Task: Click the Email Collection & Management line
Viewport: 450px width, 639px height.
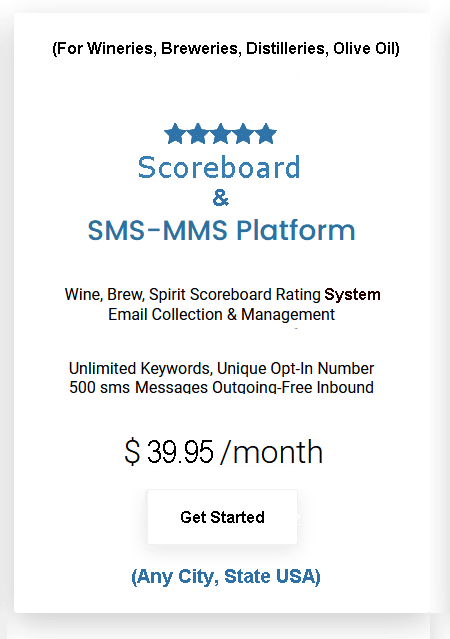Action: 221,315
